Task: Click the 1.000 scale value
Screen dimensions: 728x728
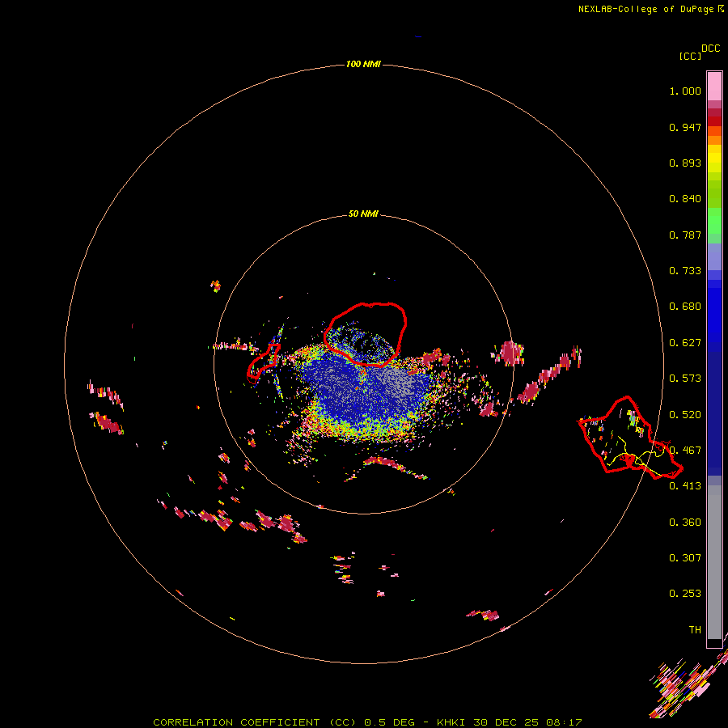Action: [685, 91]
